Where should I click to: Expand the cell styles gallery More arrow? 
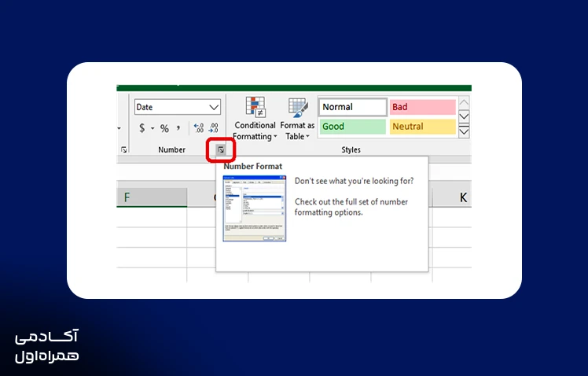click(464, 131)
